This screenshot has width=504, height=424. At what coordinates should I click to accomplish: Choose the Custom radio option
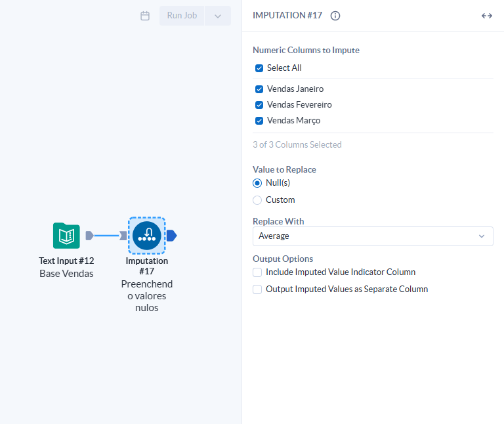(x=257, y=200)
